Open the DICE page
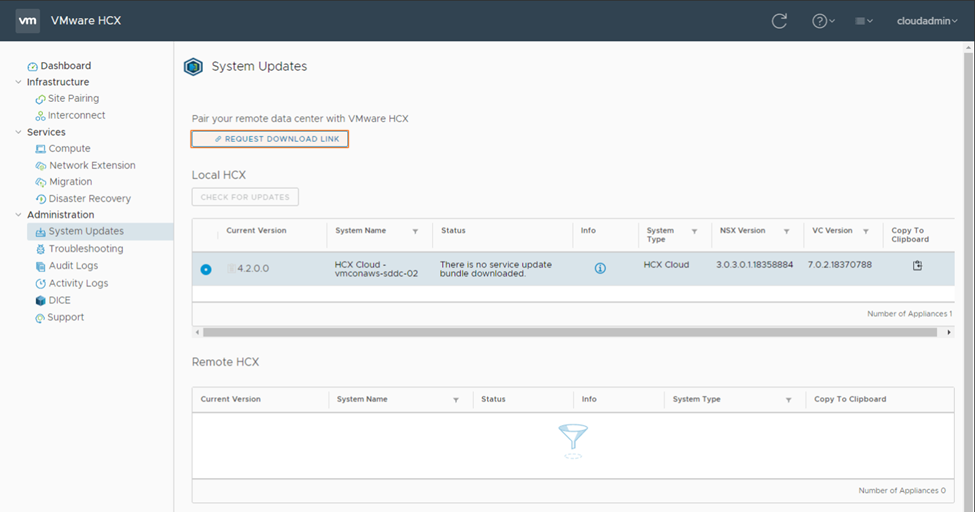 pos(60,300)
